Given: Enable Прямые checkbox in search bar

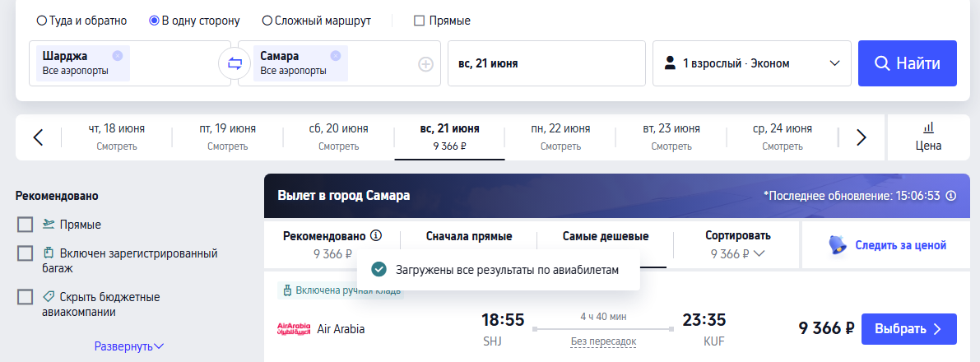Looking at the screenshot, I should click(x=419, y=21).
